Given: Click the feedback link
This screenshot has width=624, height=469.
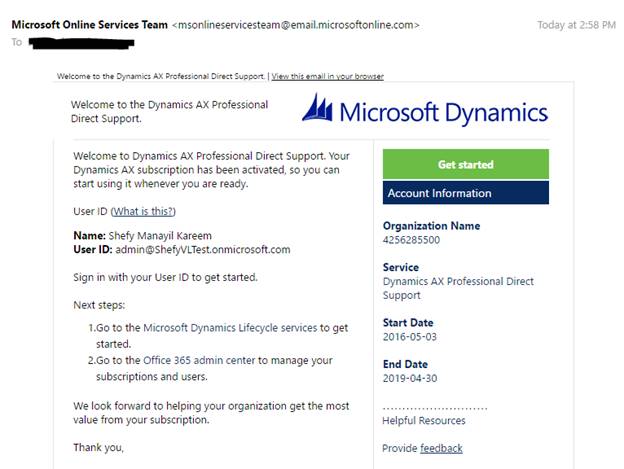Looking at the screenshot, I should coord(441,448).
